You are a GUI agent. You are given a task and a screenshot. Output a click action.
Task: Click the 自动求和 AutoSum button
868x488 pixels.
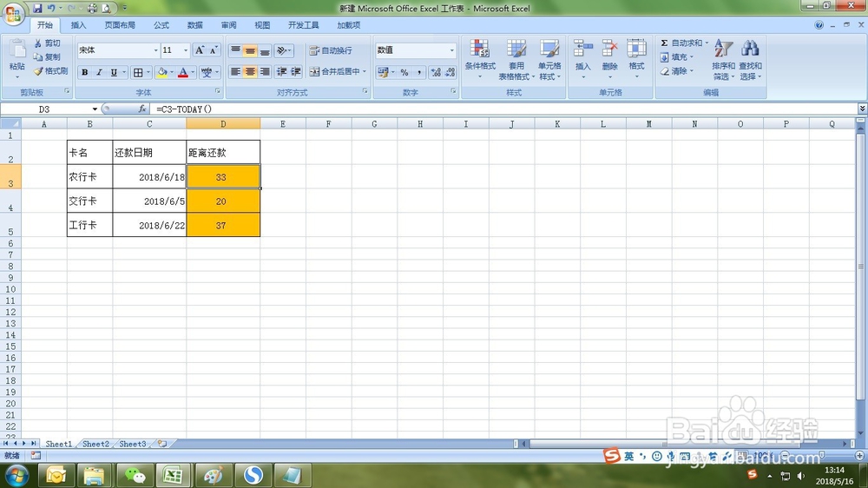681,43
